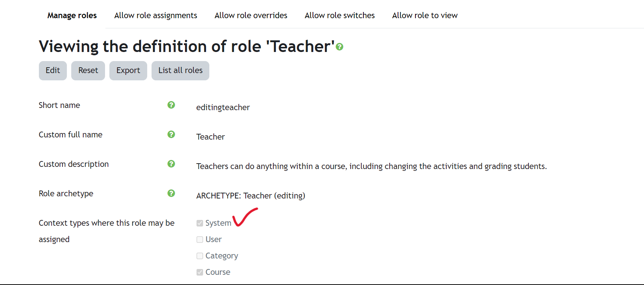Viewport: 644px width, 285px height.
Task: Toggle the Category context checkbox
Action: (200, 256)
